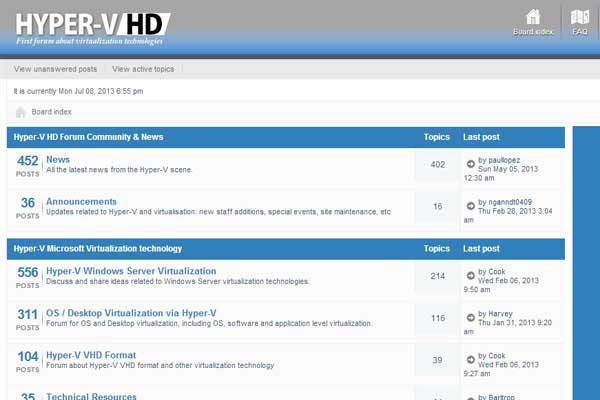Go to last post by Harvey arrow icon
This screenshot has width=600, height=400.
click(x=471, y=318)
